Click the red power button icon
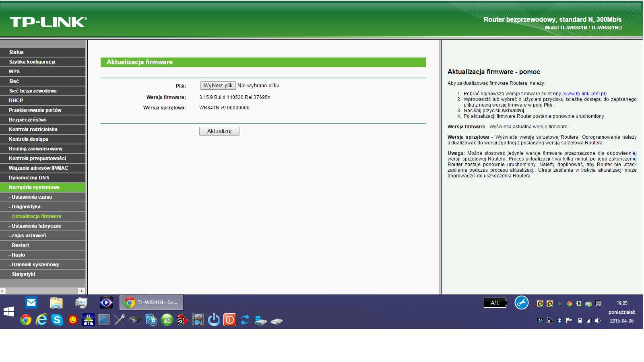The height and width of the screenshot is (362, 644). coord(229,320)
